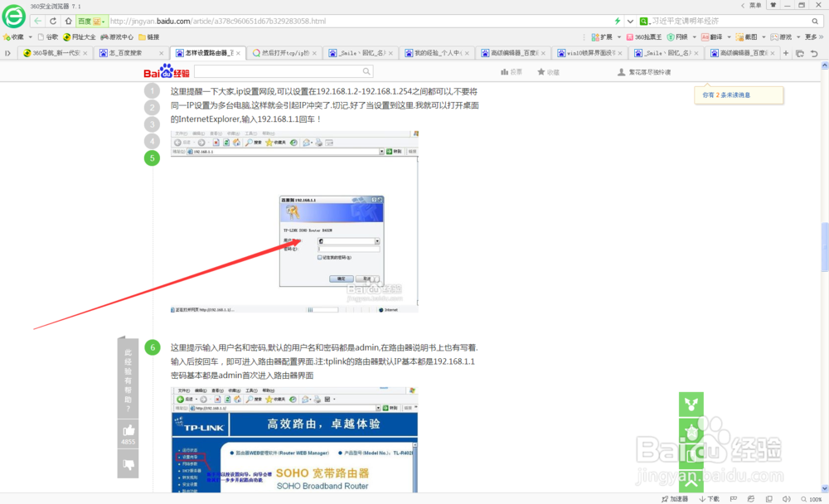
Task: Toggle the speaker mute icon in the status bar
Action: tap(786, 498)
